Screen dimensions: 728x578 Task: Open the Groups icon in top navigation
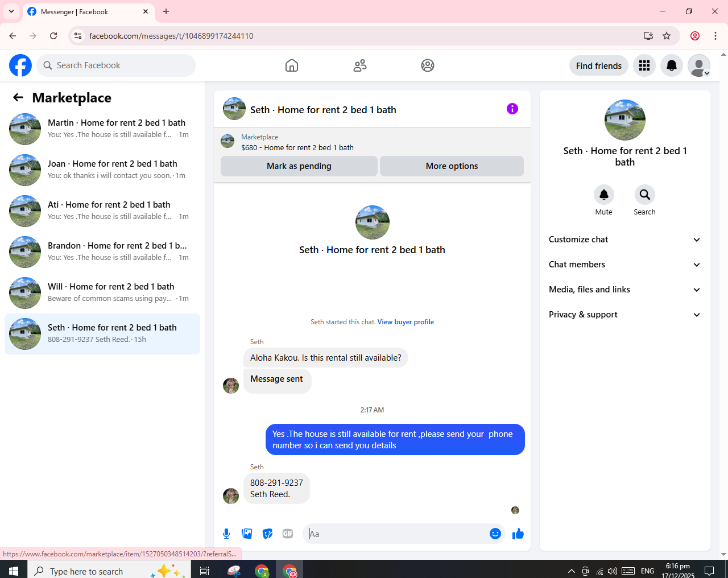click(428, 65)
